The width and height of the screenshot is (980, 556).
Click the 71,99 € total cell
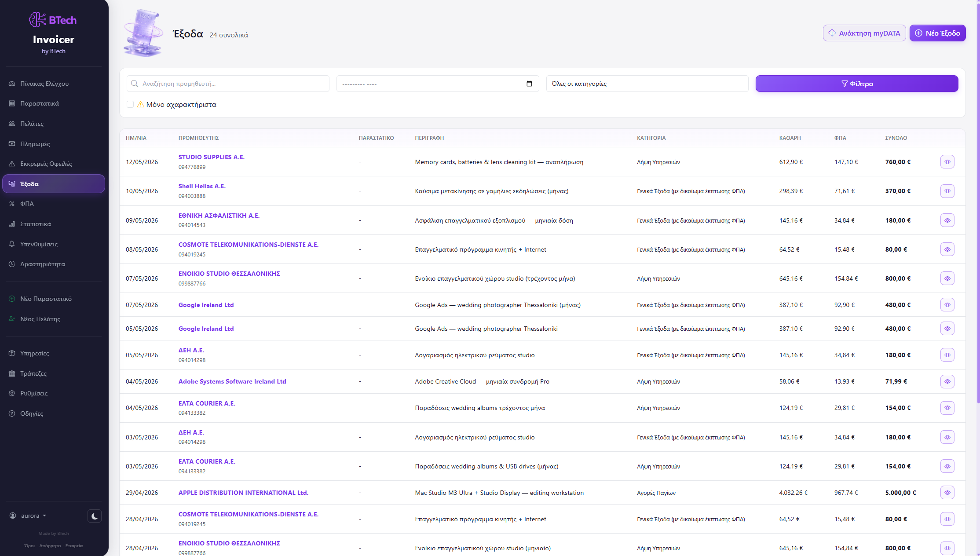tap(896, 381)
